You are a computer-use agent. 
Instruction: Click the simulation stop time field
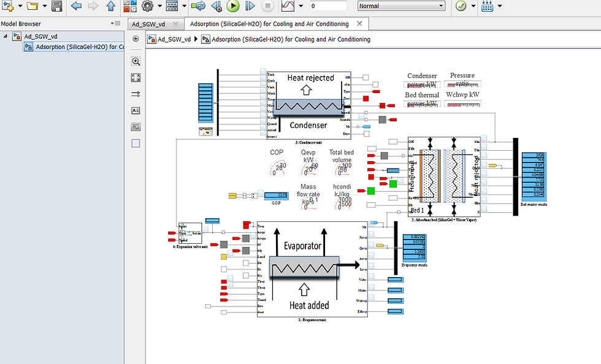click(x=329, y=6)
